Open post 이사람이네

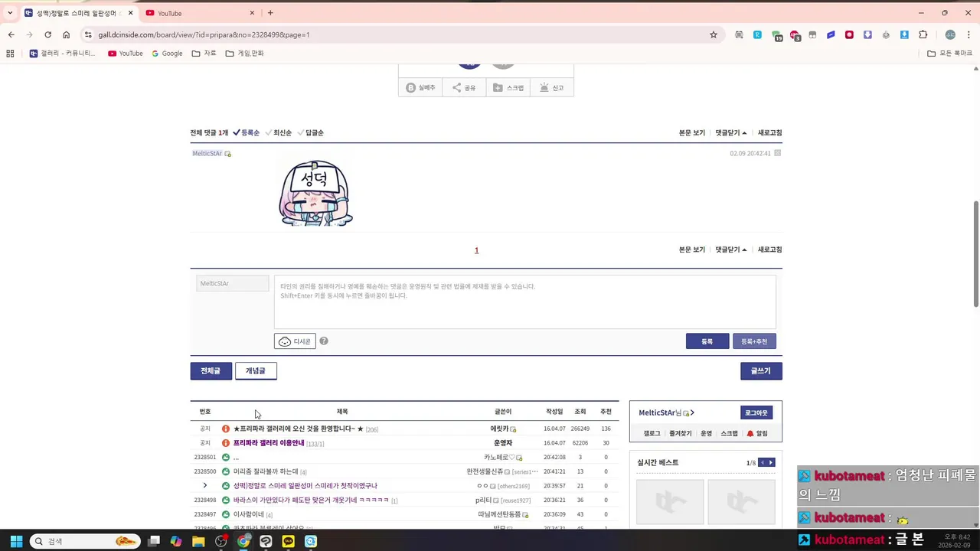point(249,514)
